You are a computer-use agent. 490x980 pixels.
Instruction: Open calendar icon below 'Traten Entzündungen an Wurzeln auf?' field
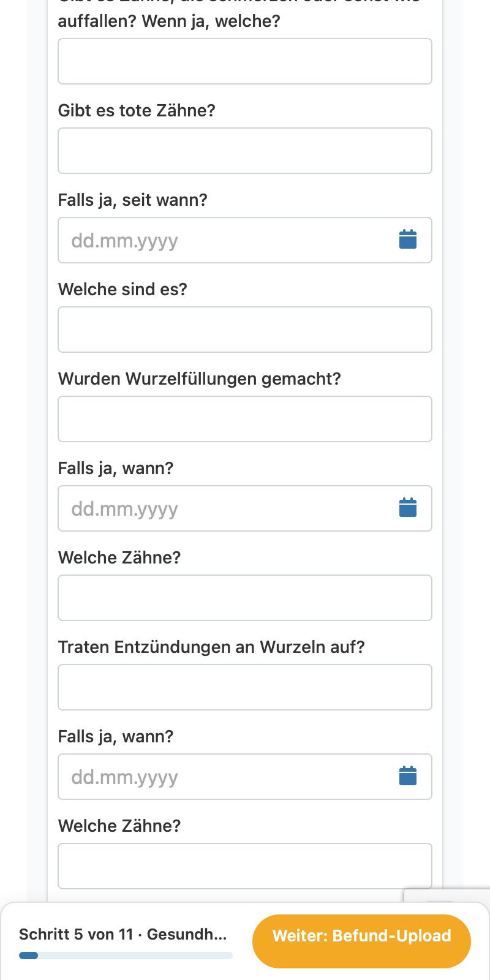click(408, 776)
